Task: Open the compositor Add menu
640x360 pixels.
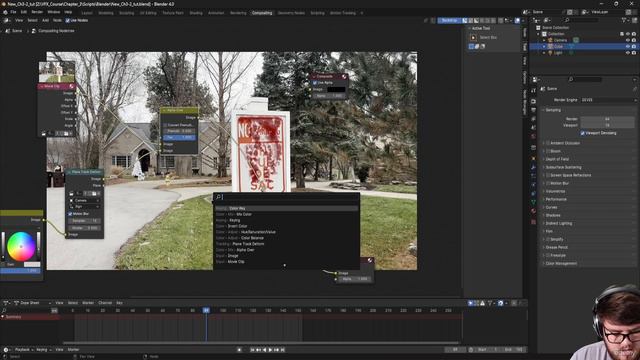Action: (45, 20)
